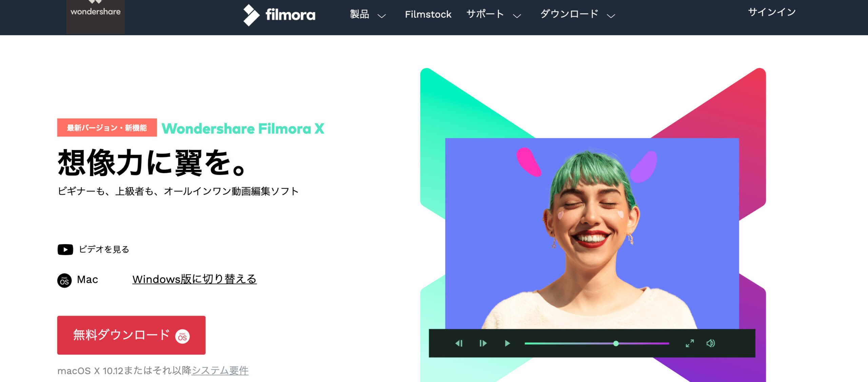Click the macOS badge in download button

(182, 336)
